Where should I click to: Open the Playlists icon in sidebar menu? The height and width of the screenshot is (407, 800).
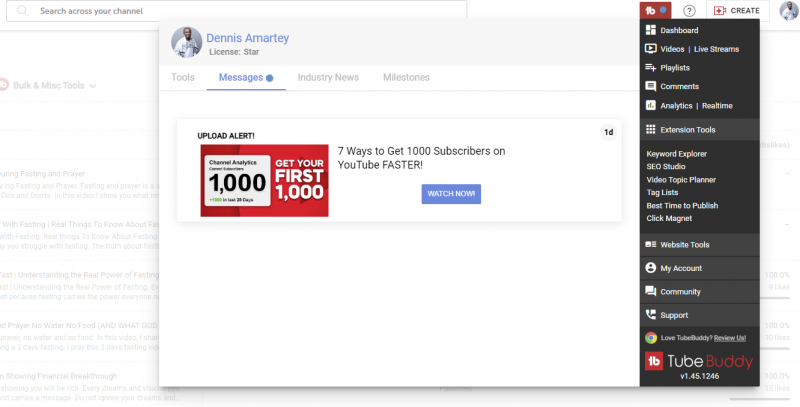650,68
